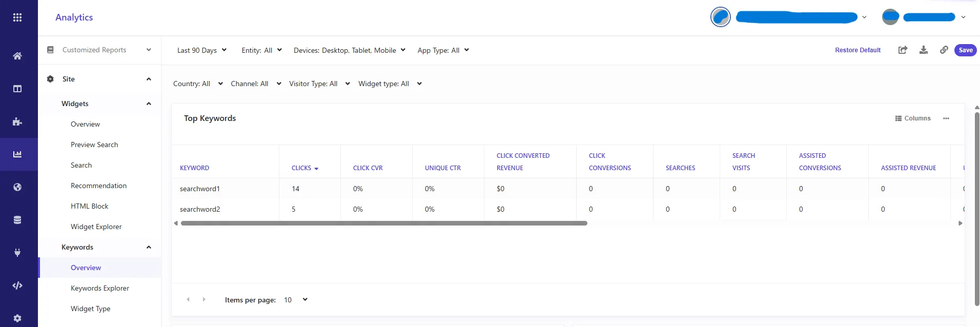Open the database stack icon

point(17,220)
